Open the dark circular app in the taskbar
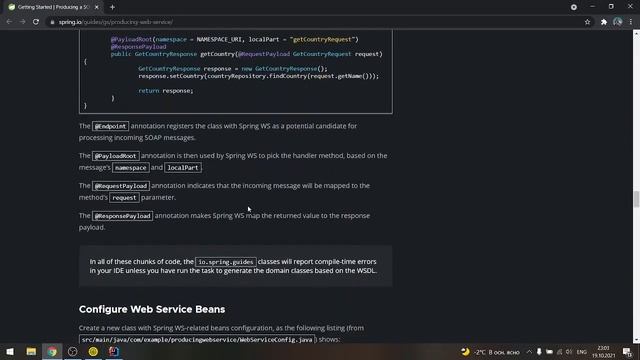 point(73,351)
